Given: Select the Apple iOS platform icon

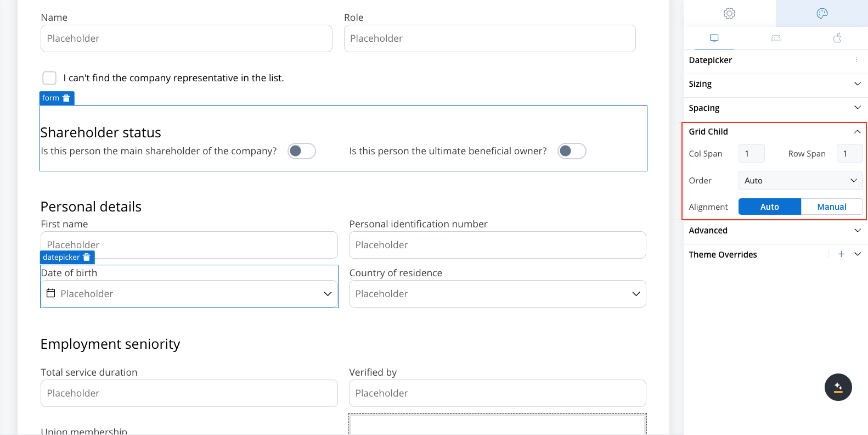Looking at the screenshot, I should [x=837, y=38].
